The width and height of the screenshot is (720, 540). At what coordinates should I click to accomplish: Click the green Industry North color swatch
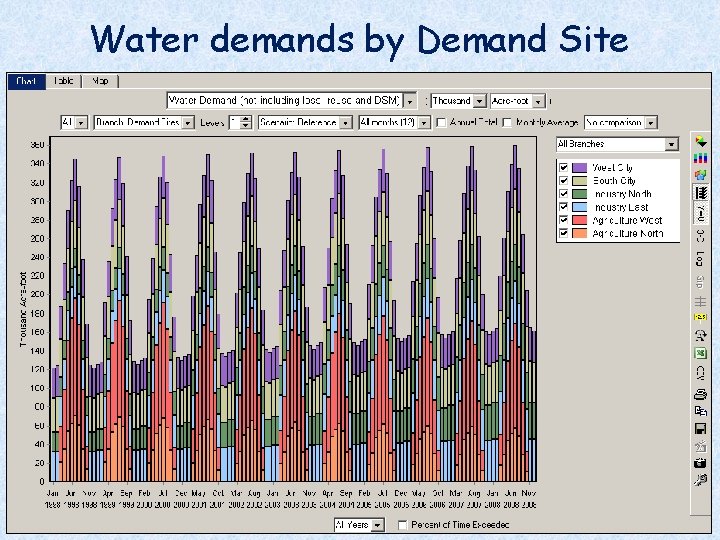[x=579, y=194]
